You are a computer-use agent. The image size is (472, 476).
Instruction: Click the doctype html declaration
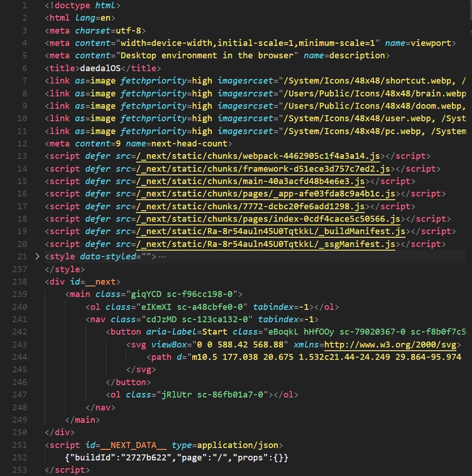83,5
